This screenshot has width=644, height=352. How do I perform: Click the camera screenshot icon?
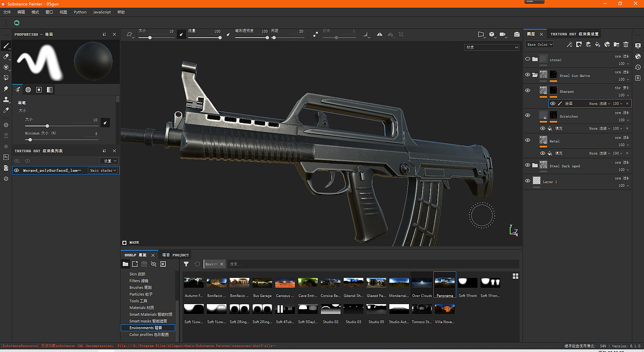517,34
